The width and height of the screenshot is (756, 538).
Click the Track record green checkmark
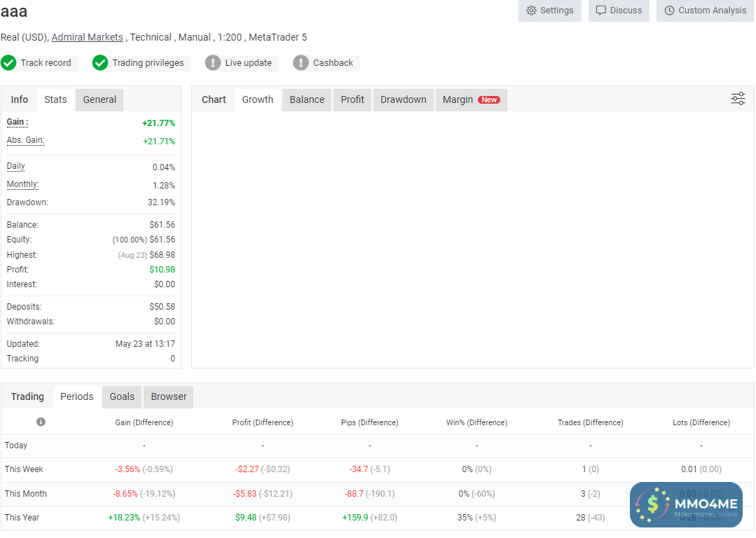(x=8, y=63)
